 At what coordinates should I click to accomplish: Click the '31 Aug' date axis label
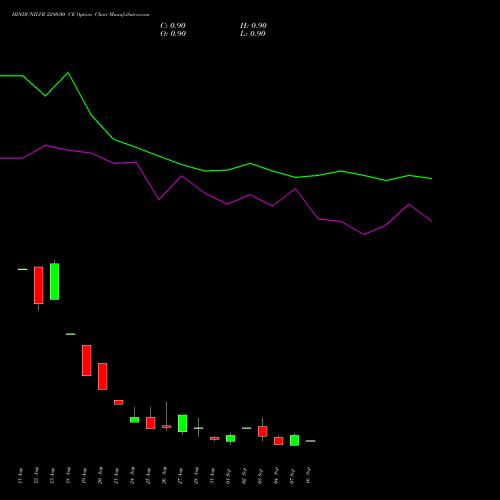(x=212, y=476)
